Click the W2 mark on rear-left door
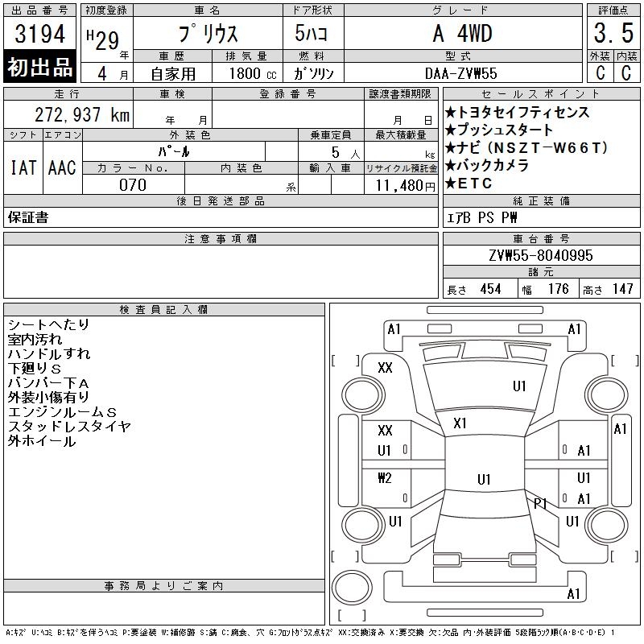Screen dimensions: 644x644 (x=385, y=478)
